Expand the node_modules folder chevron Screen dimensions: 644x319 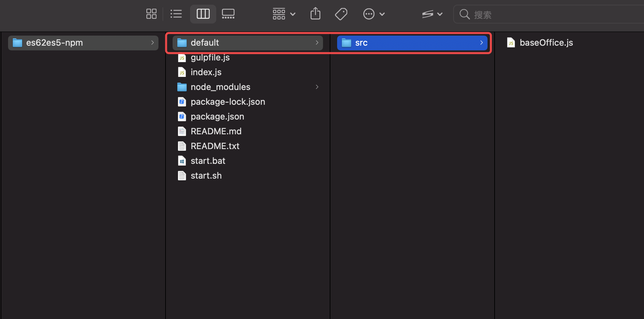click(x=317, y=87)
